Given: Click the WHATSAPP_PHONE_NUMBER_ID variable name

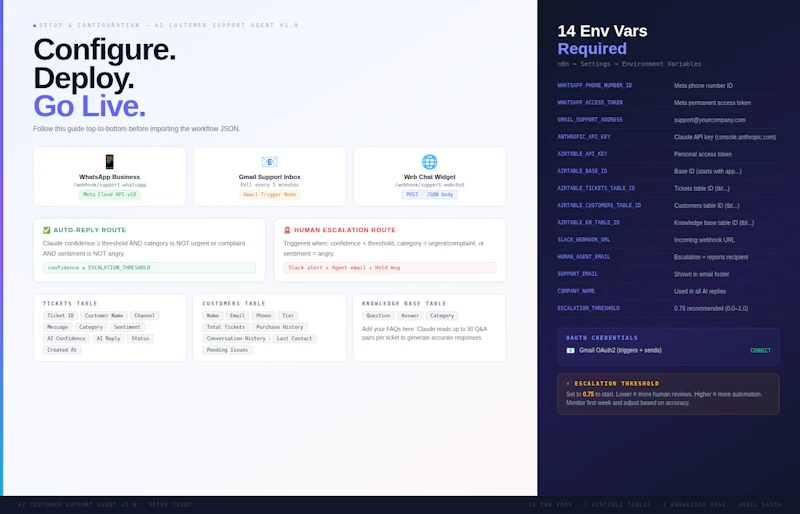Looking at the screenshot, I should [595, 86].
